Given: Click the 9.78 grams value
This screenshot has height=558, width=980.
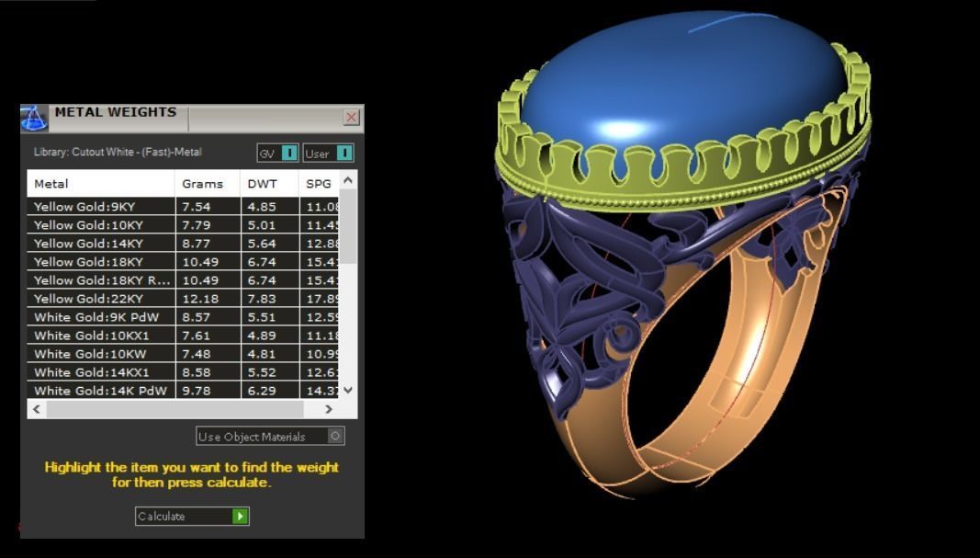Looking at the screenshot, I should (197, 391).
